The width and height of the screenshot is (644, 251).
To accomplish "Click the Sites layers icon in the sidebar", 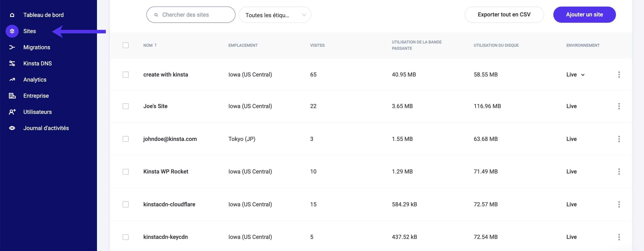I will (x=12, y=31).
